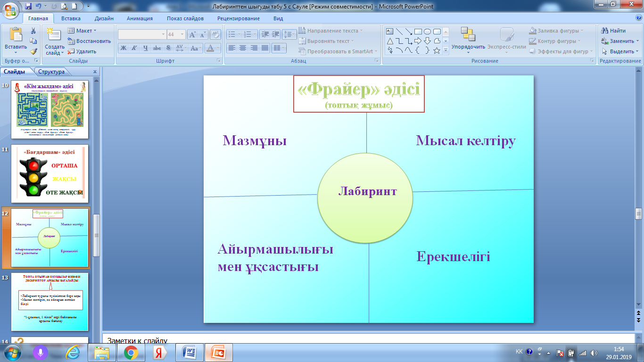Click the Increase Font Size icon
Image resolution: width=644 pixels, height=362 pixels.
[193, 34]
